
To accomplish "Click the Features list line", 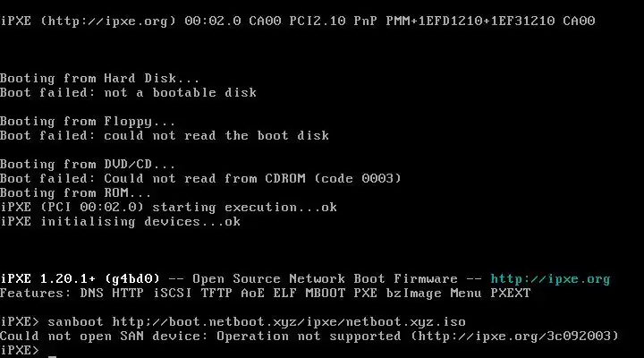I will click(266, 293).
